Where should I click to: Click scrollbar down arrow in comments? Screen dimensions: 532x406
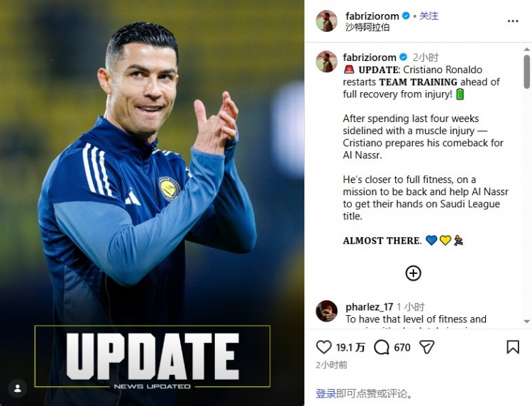tap(526, 321)
